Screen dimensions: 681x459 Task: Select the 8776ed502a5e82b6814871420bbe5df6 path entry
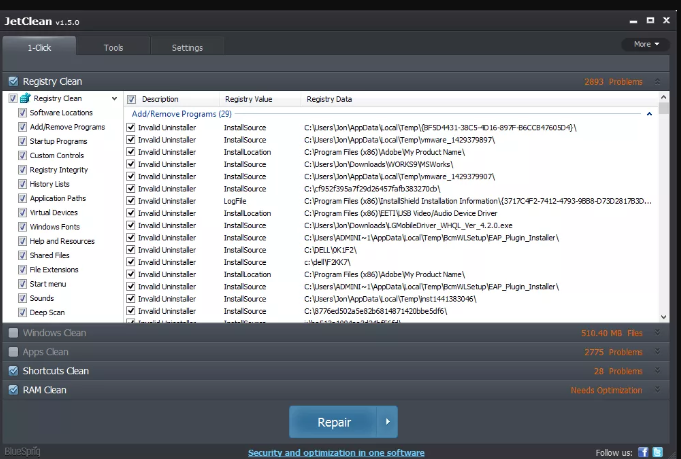point(376,311)
